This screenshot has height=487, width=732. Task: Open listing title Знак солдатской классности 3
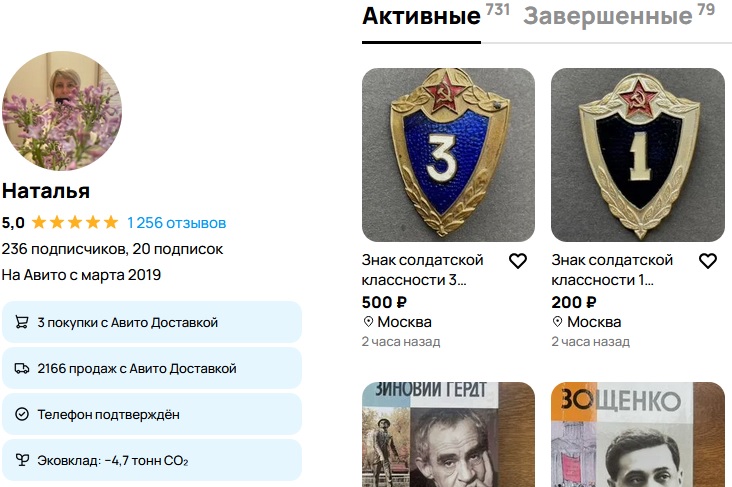coord(422,270)
